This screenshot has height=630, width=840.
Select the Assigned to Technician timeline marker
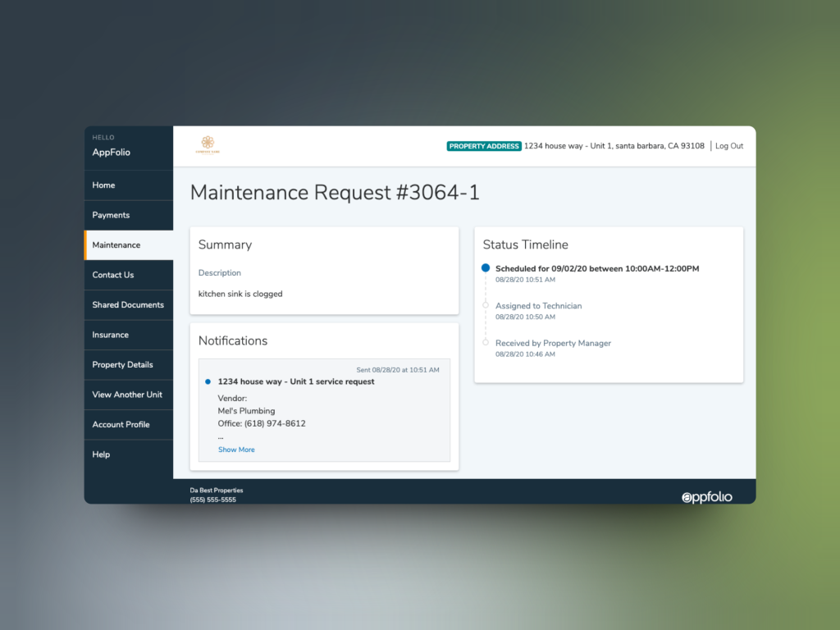tap(486, 305)
